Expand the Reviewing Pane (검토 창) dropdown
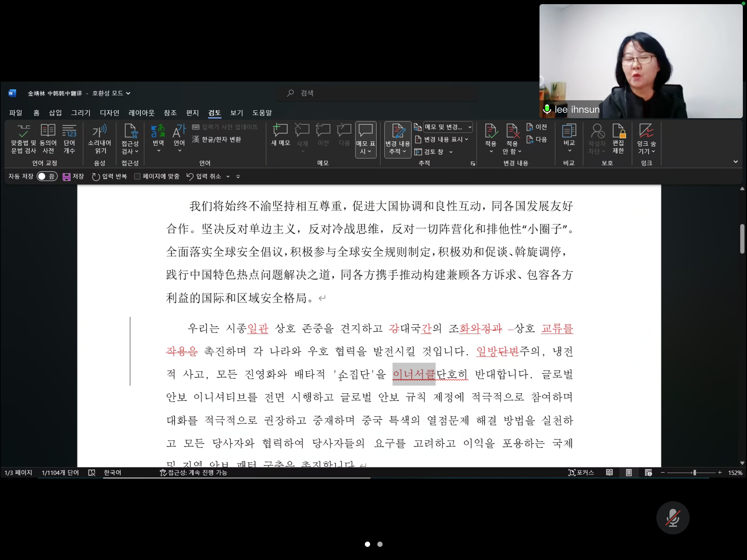The width and height of the screenshot is (747, 560). pos(451,152)
